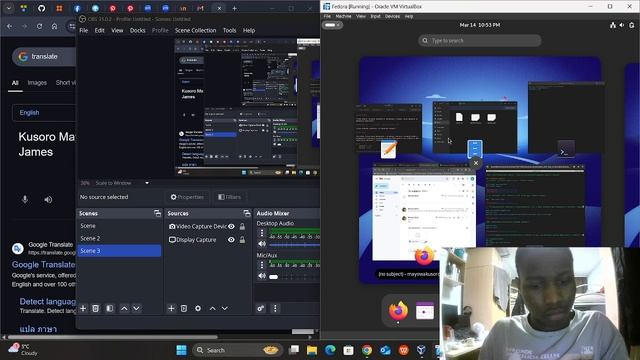Click the listen speaker icon in Translate
The image size is (640, 360).
coord(48,200)
